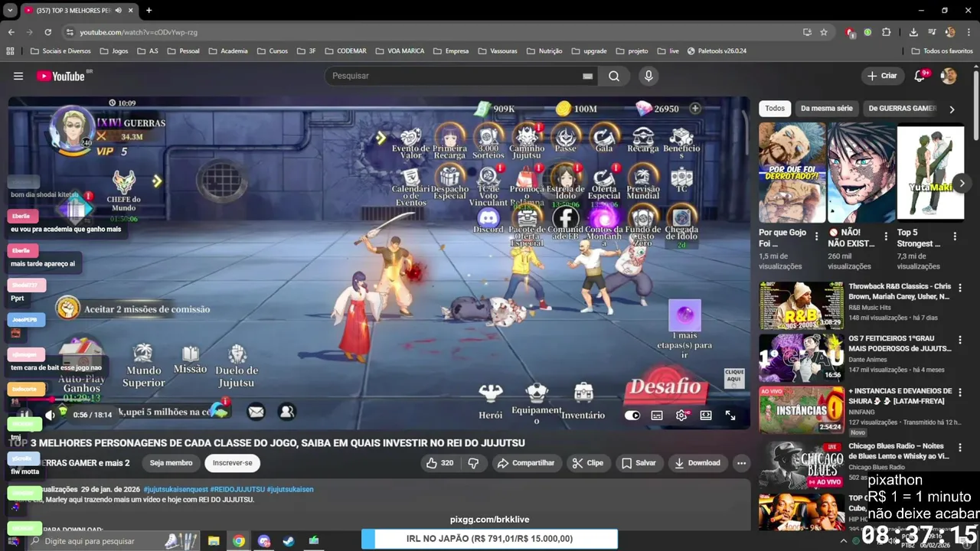
Task: Open the CODEMAR bookmark folder
Action: tap(345, 51)
